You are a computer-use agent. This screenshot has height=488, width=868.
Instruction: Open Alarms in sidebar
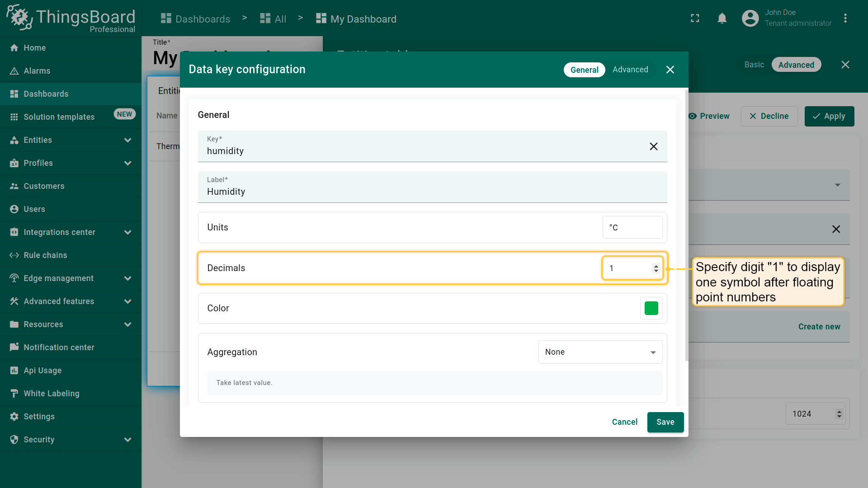tap(37, 71)
